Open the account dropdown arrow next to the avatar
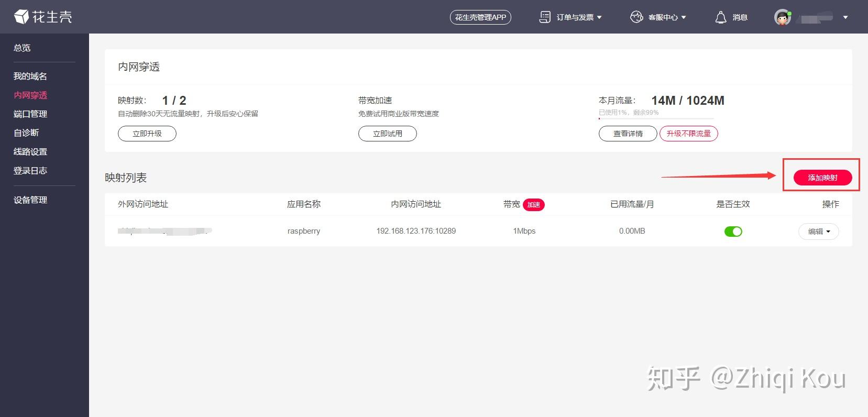The image size is (868, 417). 845,17
